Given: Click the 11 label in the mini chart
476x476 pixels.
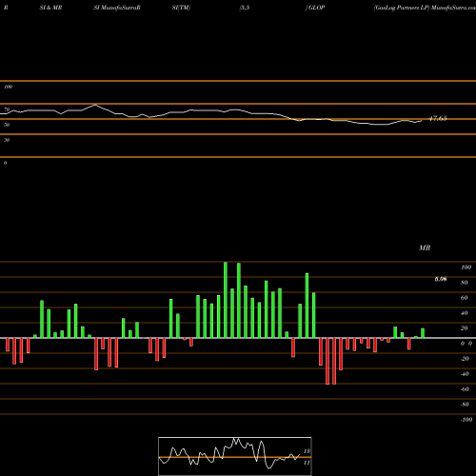Looking at the screenshot, I should tap(307, 463).
